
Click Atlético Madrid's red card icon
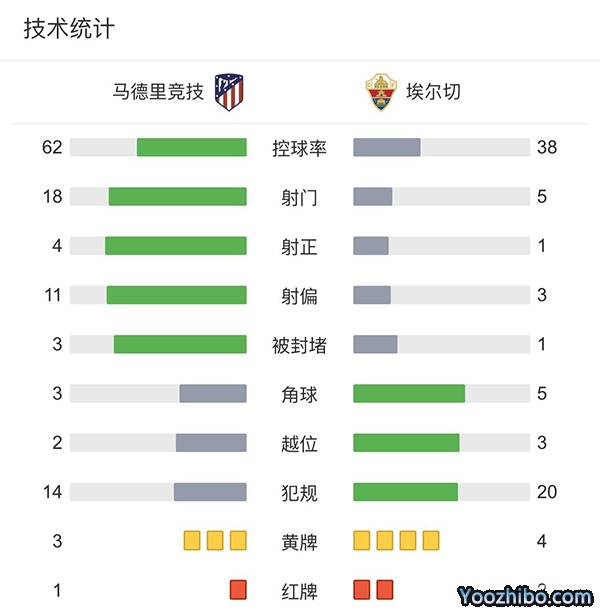click(x=238, y=590)
